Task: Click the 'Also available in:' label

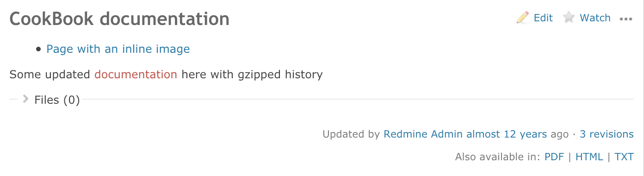Action: coord(498,157)
